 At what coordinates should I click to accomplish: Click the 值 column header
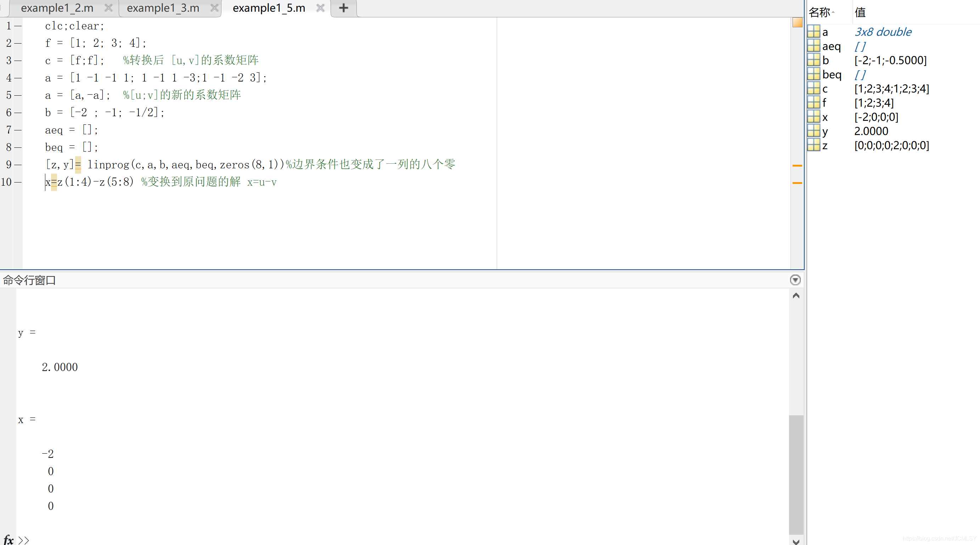[860, 12]
